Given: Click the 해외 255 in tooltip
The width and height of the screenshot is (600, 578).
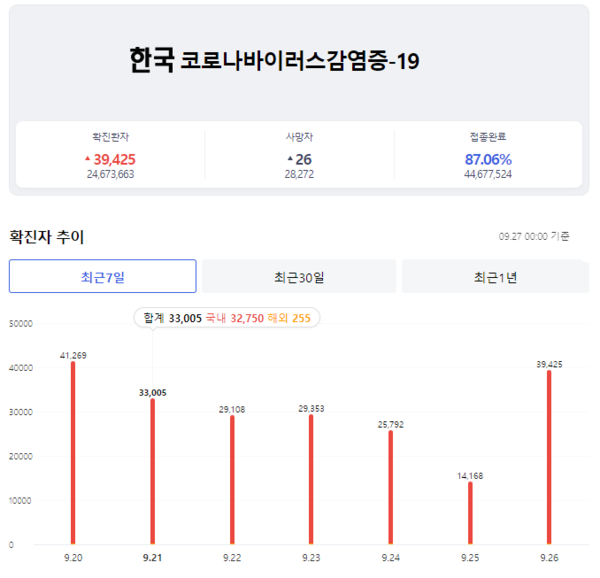Looking at the screenshot, I should (289, 318).
